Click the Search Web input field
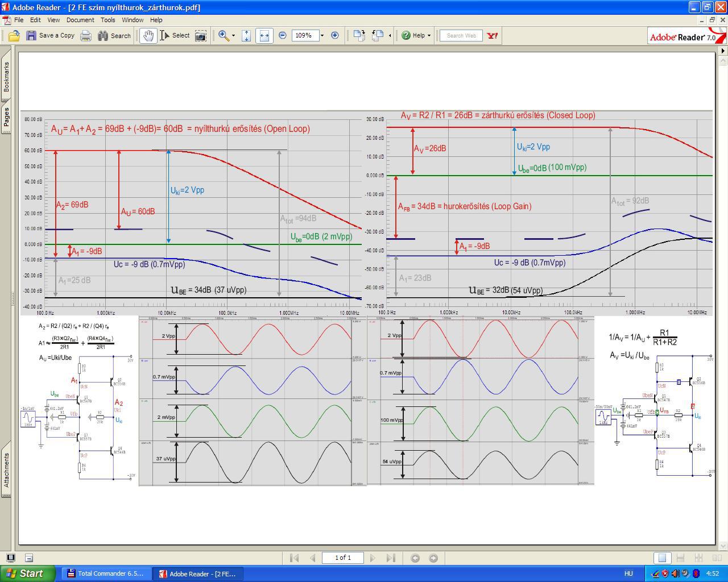 point(461,35)
